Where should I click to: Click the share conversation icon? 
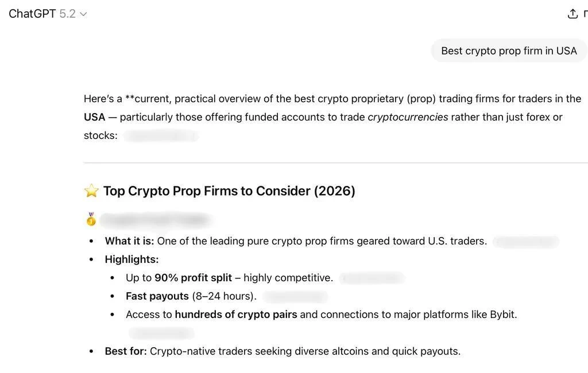pyautogui.click(x=571, y=13)
